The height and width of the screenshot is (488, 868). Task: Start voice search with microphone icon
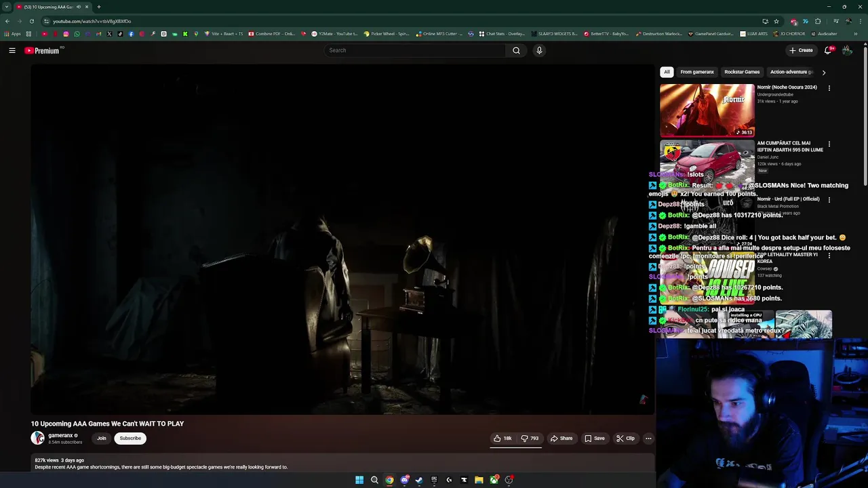[x=539, y=50]
